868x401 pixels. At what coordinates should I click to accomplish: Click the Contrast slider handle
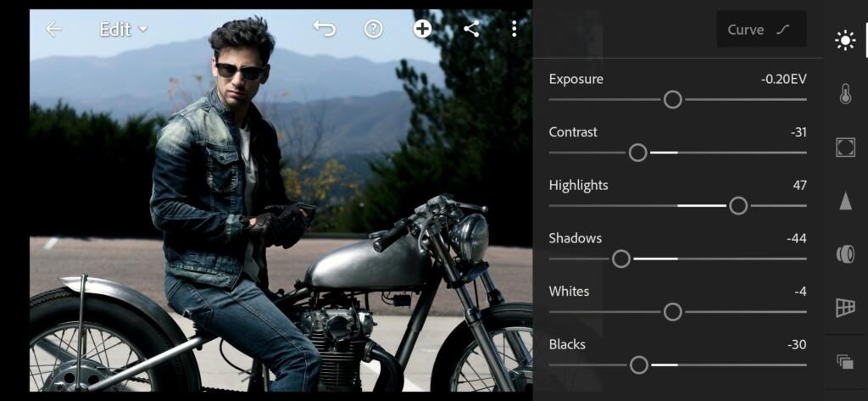click(x=637, y=153)
